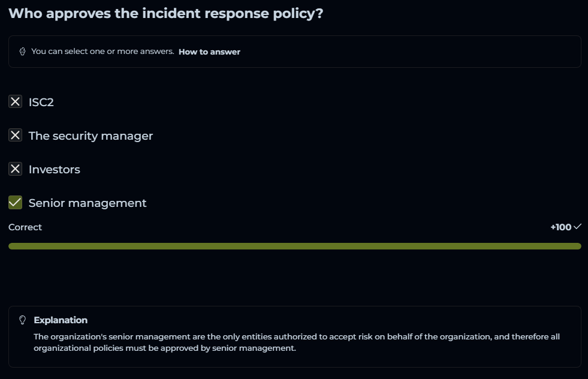Toggle the security manager checkbox
Screen dimensions: 588x379
coord(16,136)
